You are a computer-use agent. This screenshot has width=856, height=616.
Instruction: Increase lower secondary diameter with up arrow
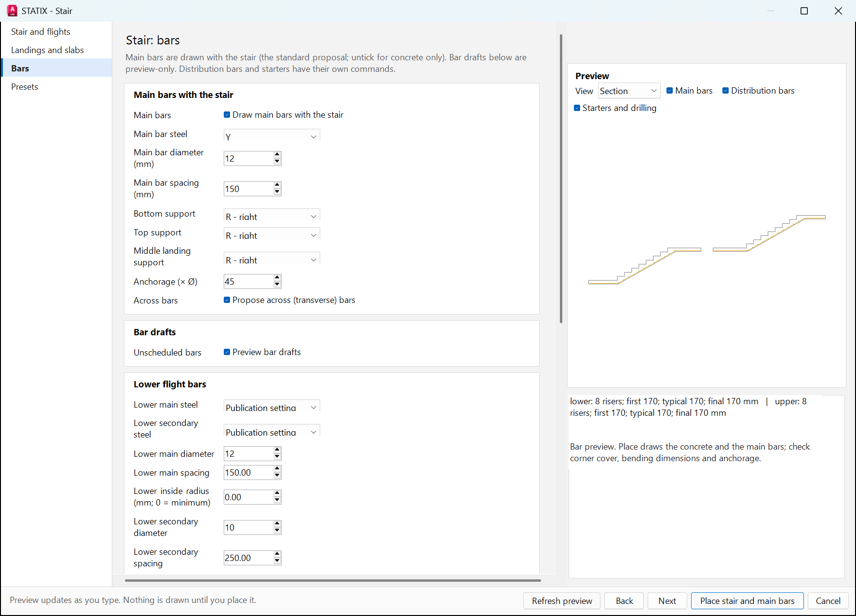[x=277, y=524]
